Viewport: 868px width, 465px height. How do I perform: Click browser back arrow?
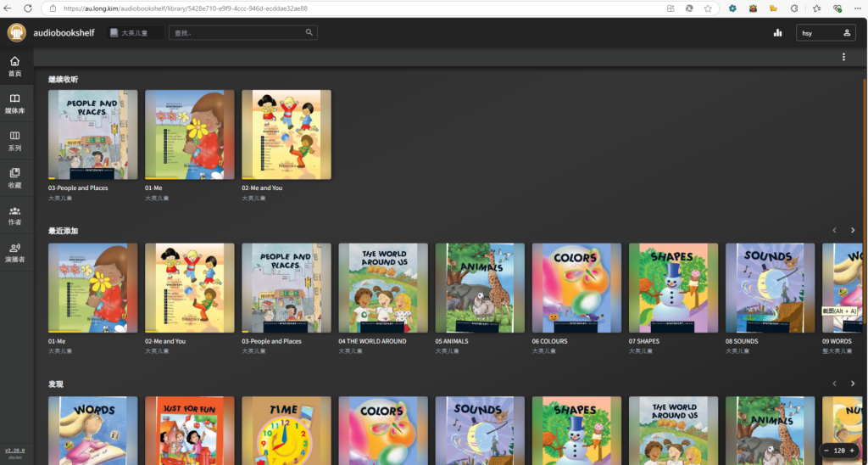pyautogui.click(x=8, y=8)
